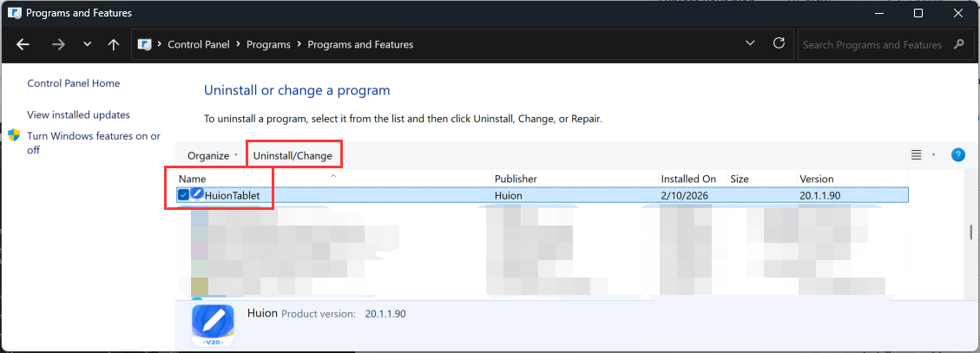Viewport: 980px width, 353px height.
Task: Click the HuionTablet pen icon in list
Action: pyautogui.click(x=197, y=194)
